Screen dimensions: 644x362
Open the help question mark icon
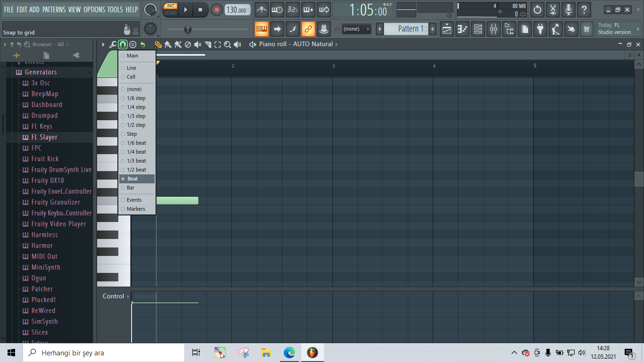pos(584,9)
